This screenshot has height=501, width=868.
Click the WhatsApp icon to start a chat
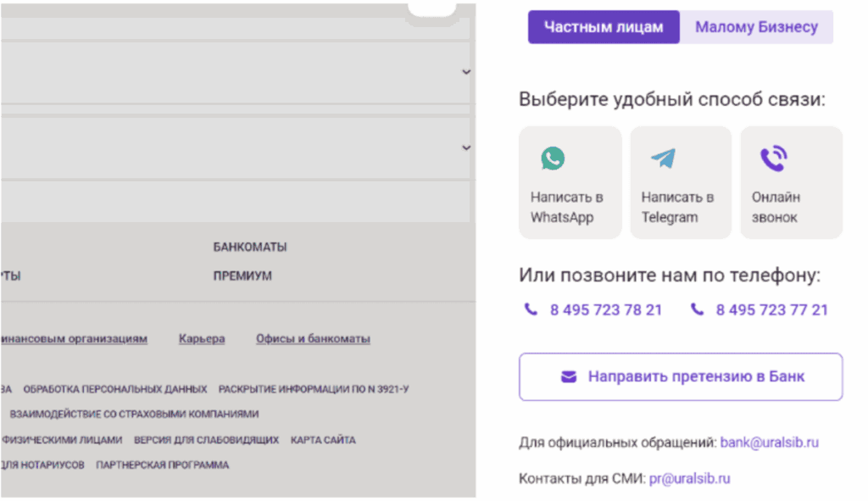(x=553, y=158)
